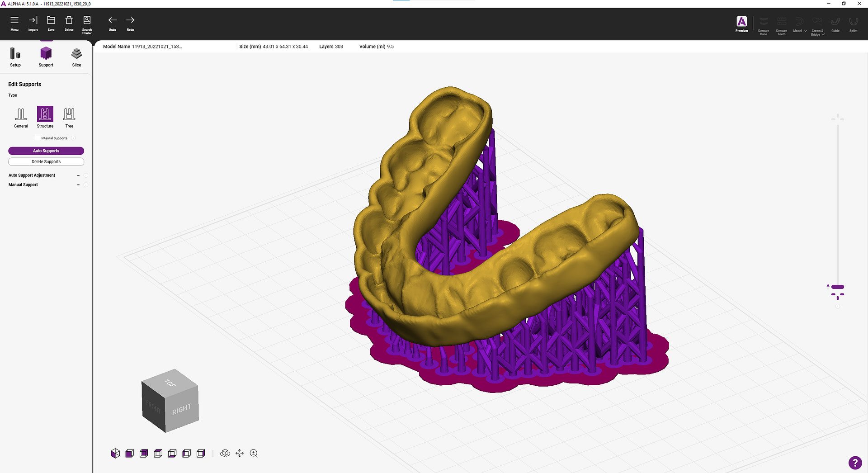Open the Menu

point(14,22)
